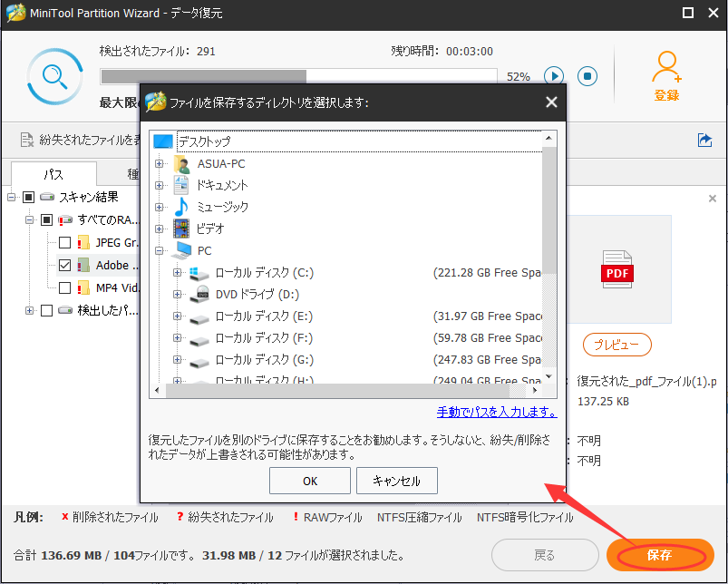Click the scan progress bar
Image resolution: width=728 pixels, height=584 pixels.
click(298, 76)
